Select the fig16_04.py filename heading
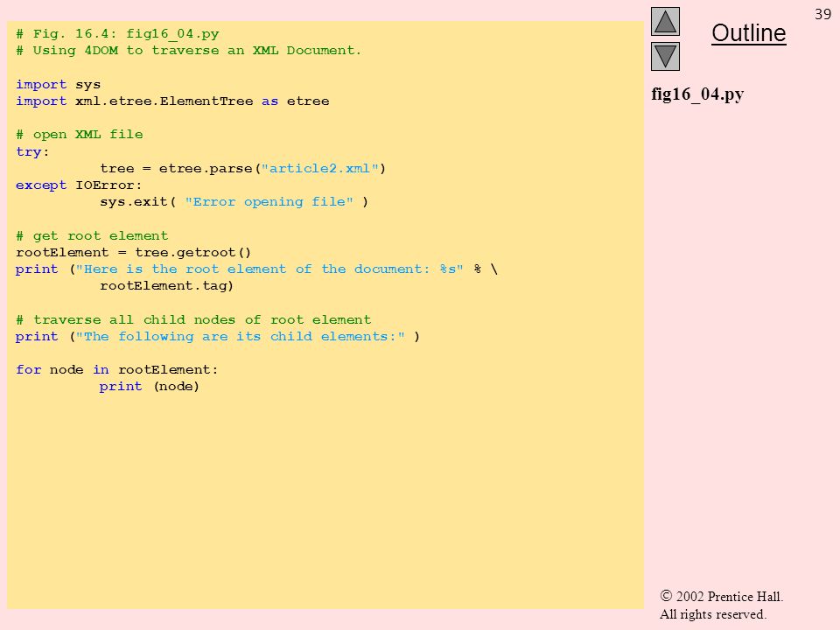Image resolution: width=840 pixels, height=630 pixels. click(x=697, y=94)
